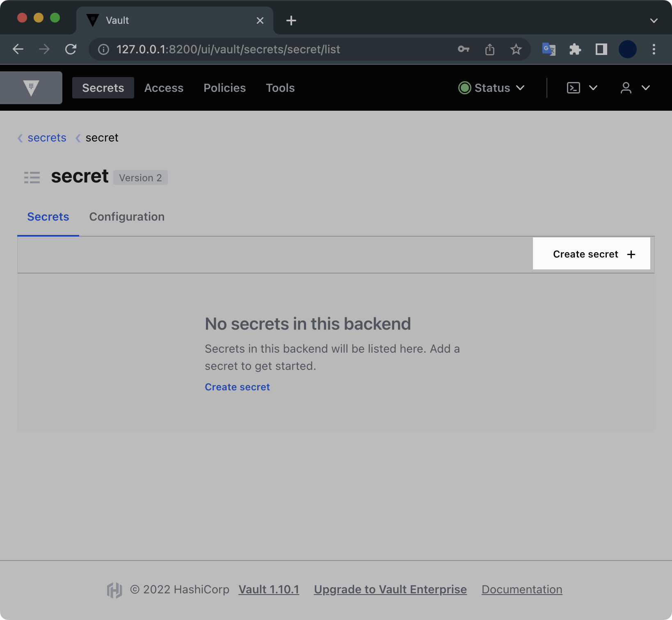This screenshot has width=672, height=620.
Task: Click the Google Translate extension icon
Action: (549, 50)
